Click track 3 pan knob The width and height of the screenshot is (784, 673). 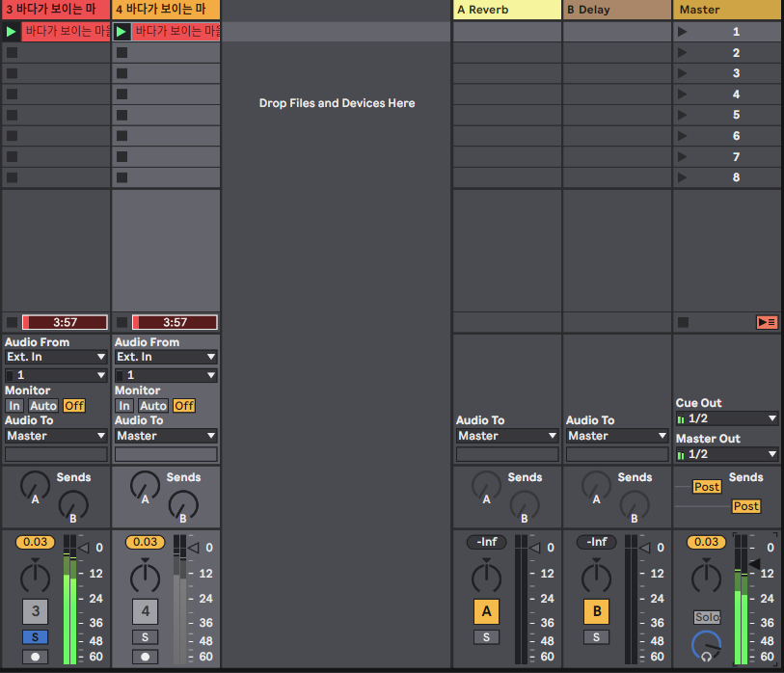point(35,578)
